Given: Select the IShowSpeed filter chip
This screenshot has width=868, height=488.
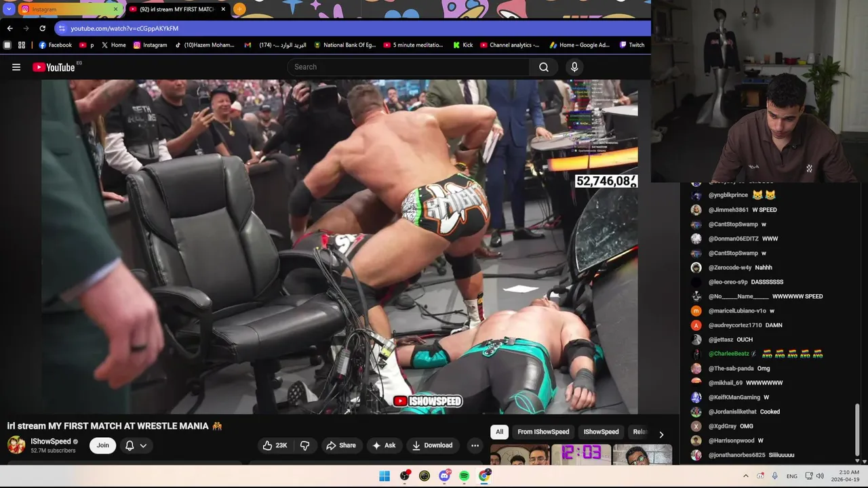Looking at the screenshot, I should click(601, 432).
